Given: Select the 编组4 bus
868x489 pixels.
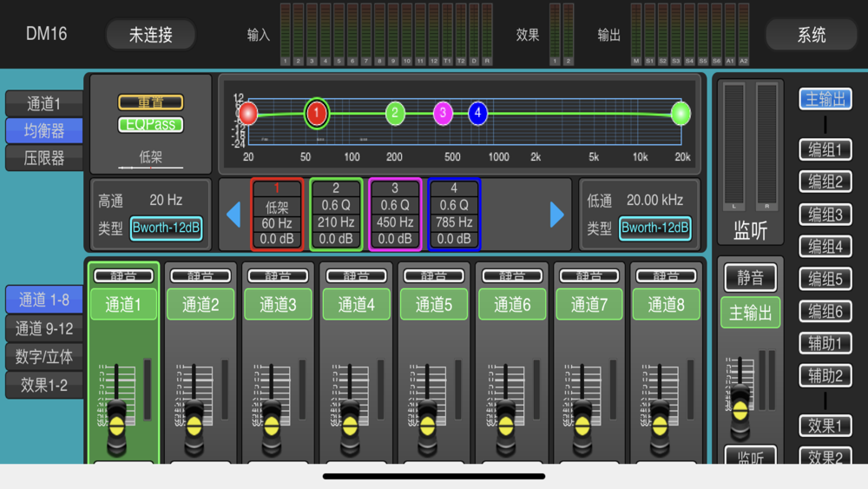Looking at the screenshot, I should (x=825, y=247).
